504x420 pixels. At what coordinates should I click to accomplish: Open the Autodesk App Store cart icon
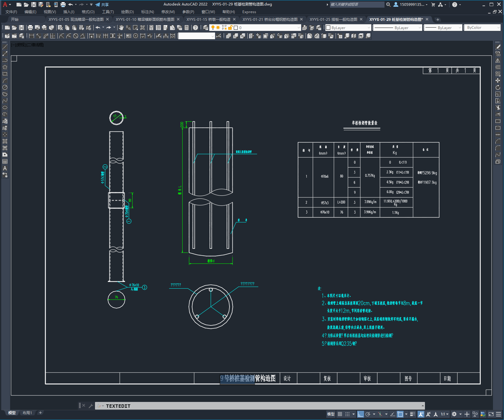coord(433,5)
